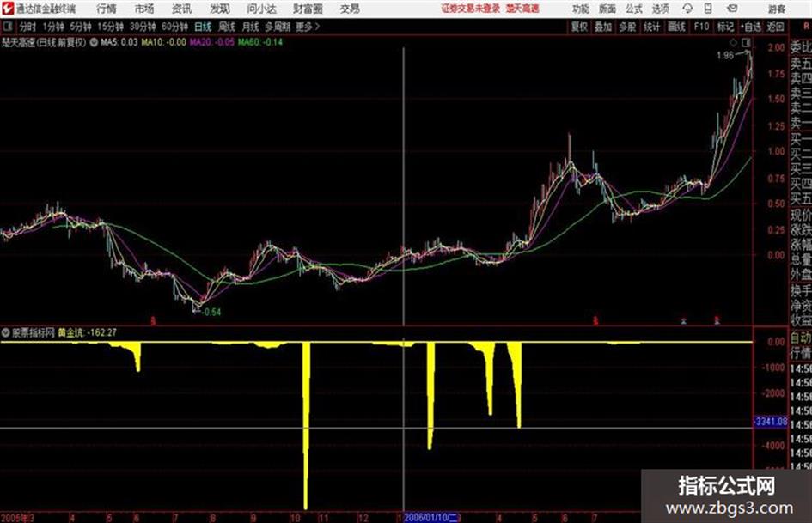812x523 pixels.
Task: Select the 周线 weekly chart tab
Action: pyautogui.click(x=227, y=27)
